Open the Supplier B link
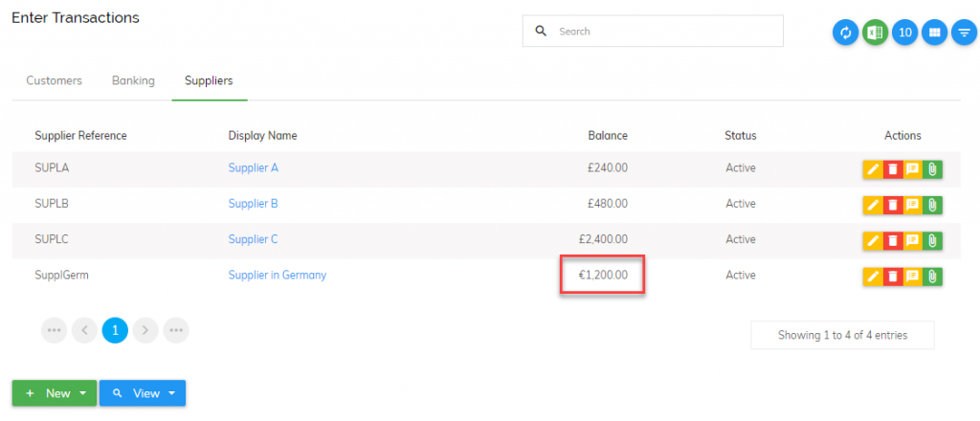The width and height of the screenshot is (980, 421). (253, 204)
